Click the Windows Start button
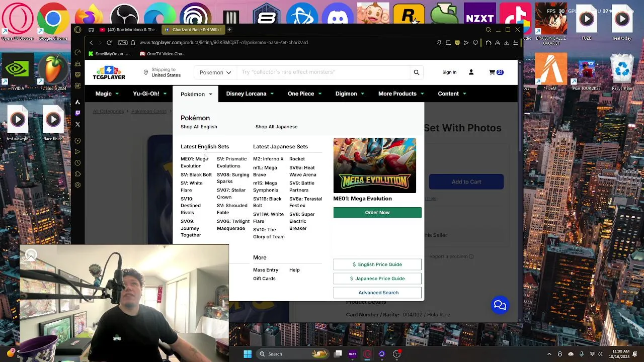The height and width of the screenshot is (362, 644). 248,354
